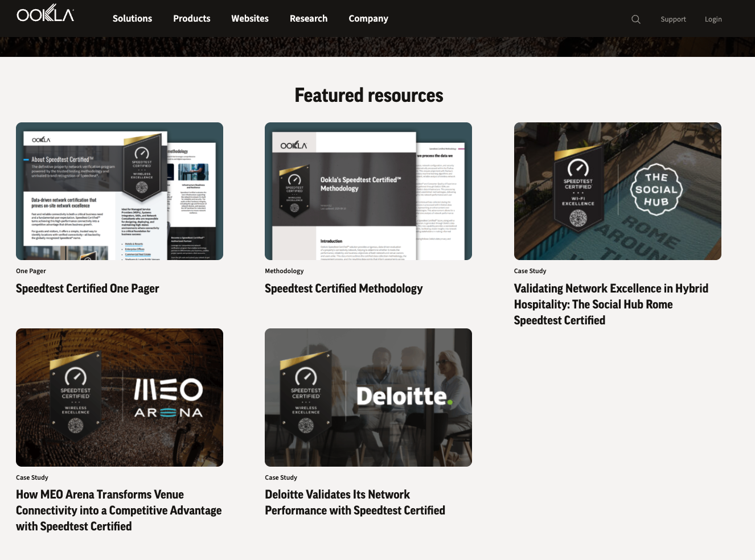The image size is (755, 560).
Task: Open the search magnifier icon
Action: pos(636,19)
